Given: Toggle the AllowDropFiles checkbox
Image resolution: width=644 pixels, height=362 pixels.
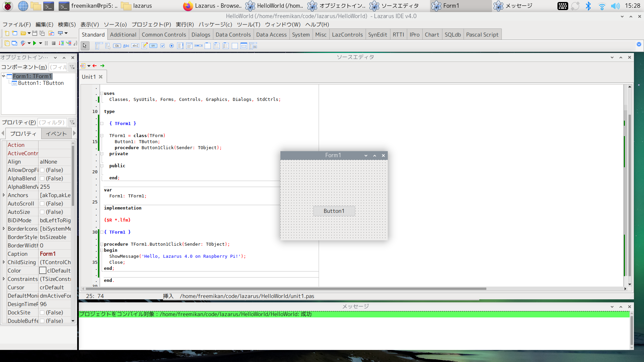Looking at the screenshot, I should tap(42, 170).
